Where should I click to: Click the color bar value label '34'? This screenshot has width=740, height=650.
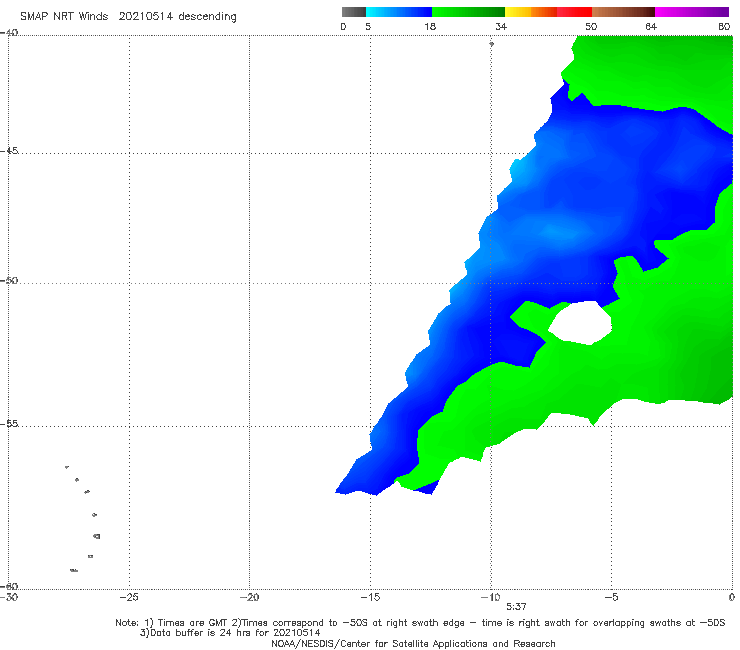click(501, 27)
